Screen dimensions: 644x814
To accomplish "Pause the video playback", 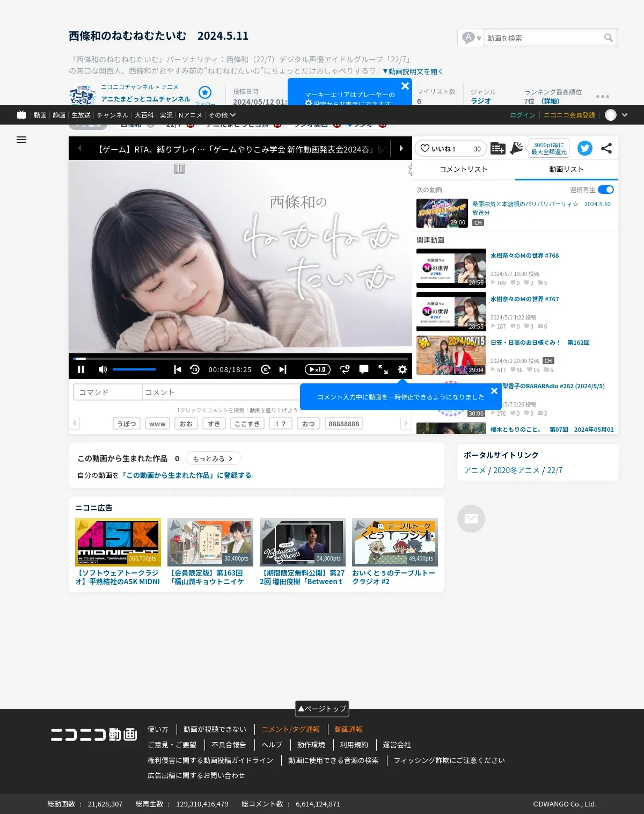I will point(81,369).
